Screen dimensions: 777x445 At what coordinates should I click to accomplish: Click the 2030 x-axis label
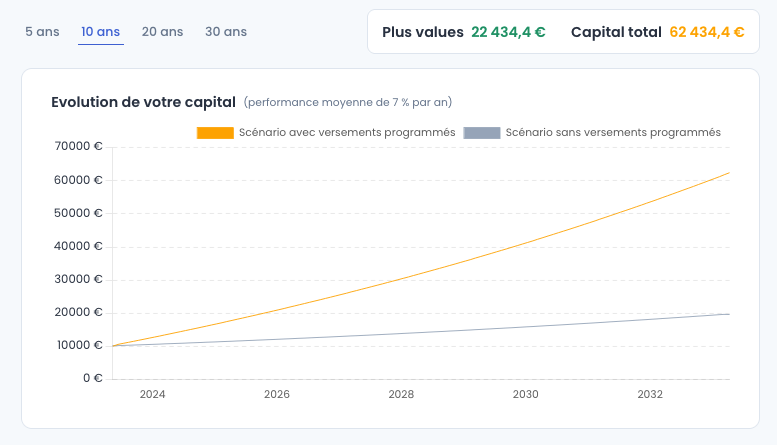(x=526, y=395)
